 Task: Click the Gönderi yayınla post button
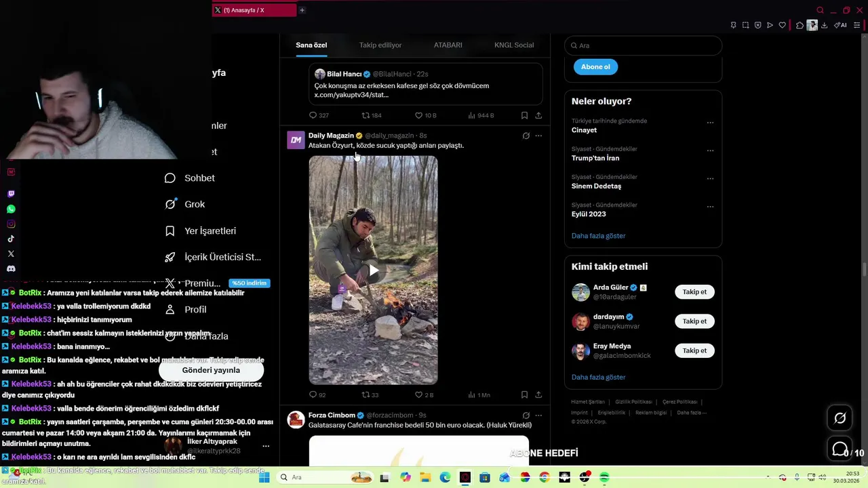[x=211, y=370]
